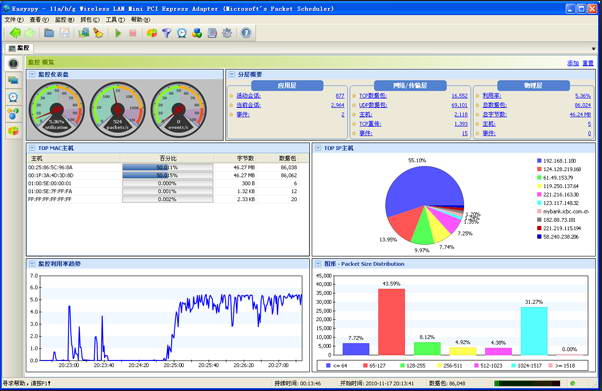Open the filter funnel toolbar icon
The height and width of the screenshot is (391, 602).
click(x=166, y=33)
